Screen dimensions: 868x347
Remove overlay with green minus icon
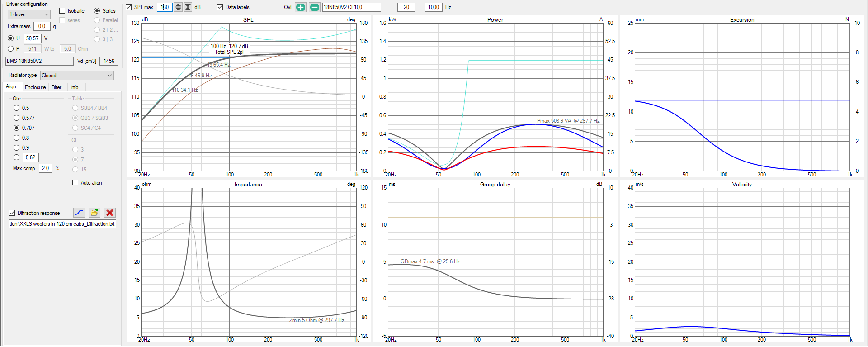click(315, 7)
